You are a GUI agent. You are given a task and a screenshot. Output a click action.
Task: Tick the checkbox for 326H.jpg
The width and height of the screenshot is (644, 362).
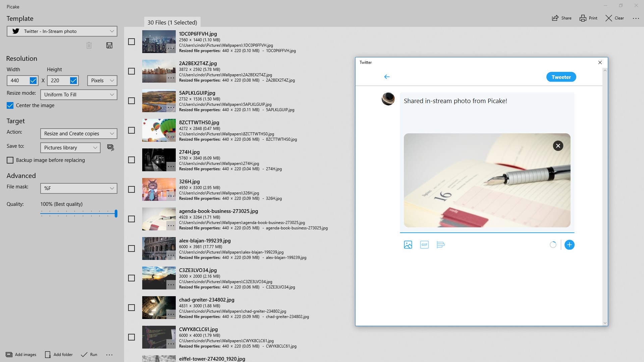(x=131, y=189)
